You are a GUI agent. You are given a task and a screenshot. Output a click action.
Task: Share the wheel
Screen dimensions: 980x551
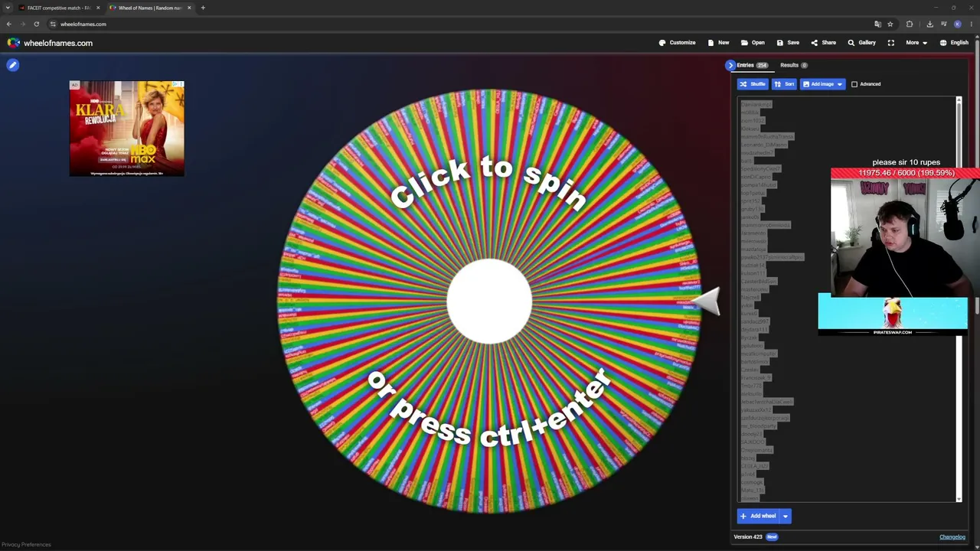pyautogui.click(x=824, y=43)
